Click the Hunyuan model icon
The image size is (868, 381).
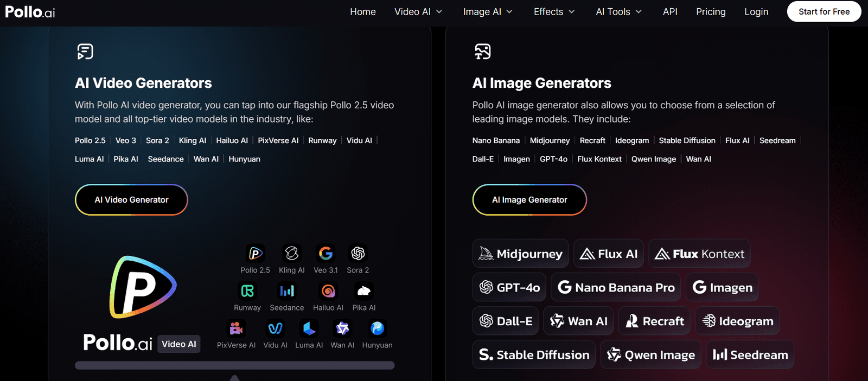point(377,328)
